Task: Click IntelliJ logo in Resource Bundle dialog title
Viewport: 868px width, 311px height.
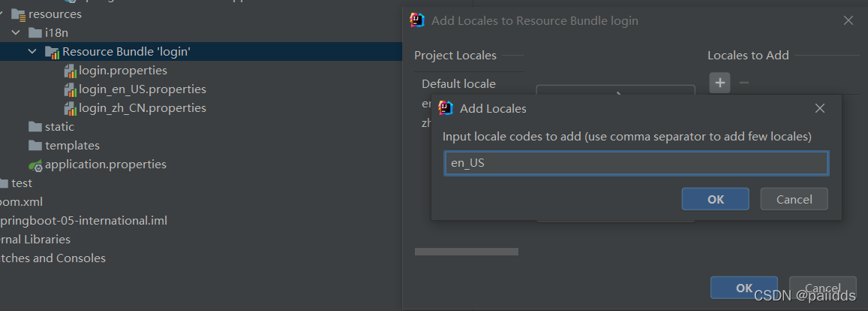Action: 417,20
